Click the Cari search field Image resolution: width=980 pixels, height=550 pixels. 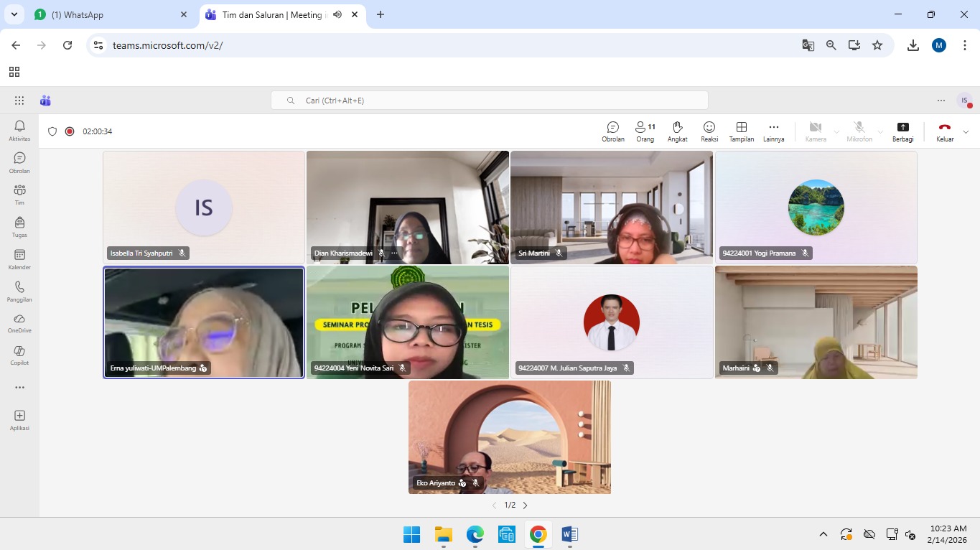coord(489,101)
